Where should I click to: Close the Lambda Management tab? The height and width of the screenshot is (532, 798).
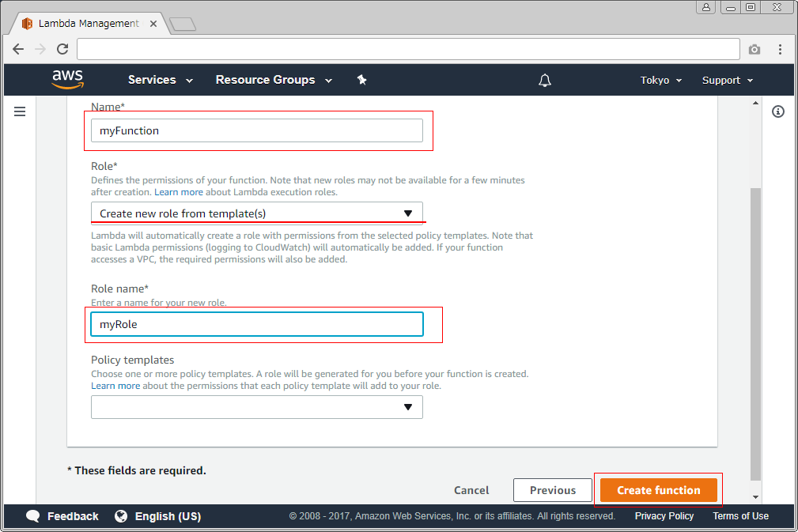click(x=153, y=24)
